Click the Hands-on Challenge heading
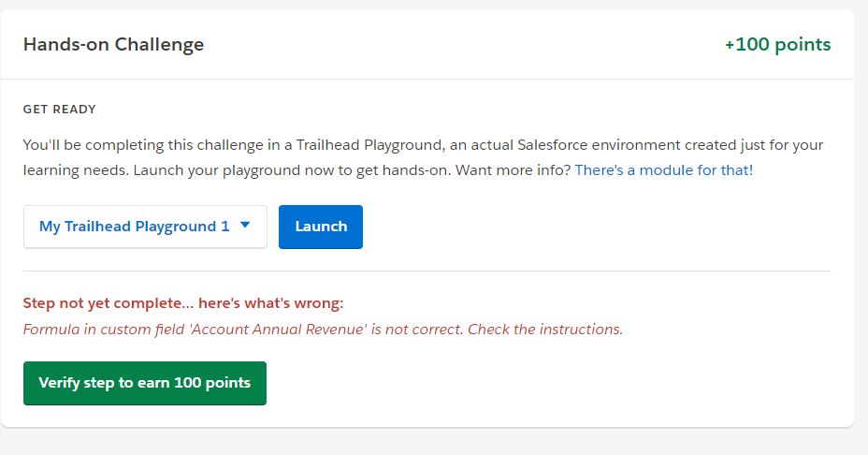 point(113,44)
